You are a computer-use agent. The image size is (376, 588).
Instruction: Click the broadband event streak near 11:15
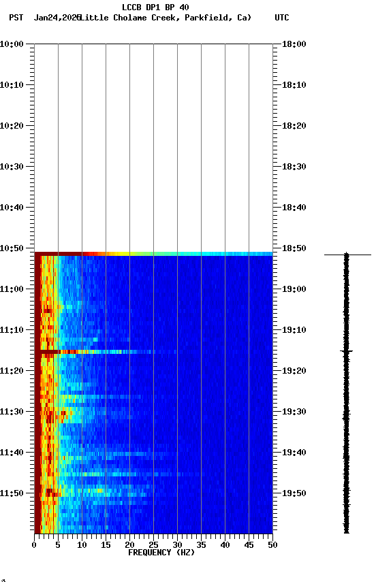coord(105,352)
